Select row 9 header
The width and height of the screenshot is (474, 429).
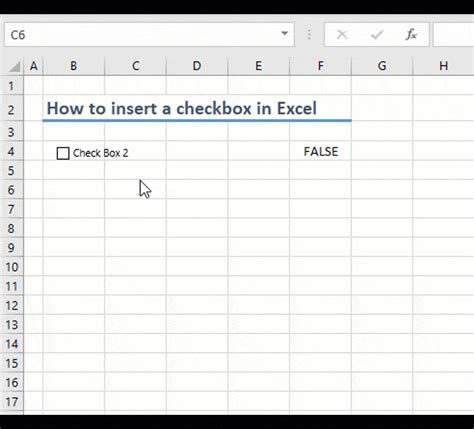pos(12,247)
